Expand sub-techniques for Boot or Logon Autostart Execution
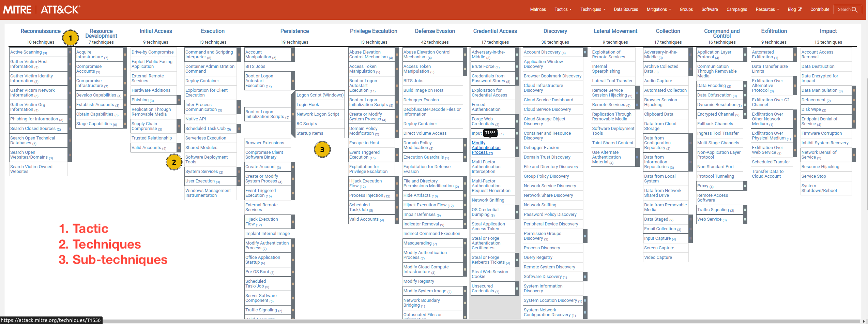The width and height of the screenshot is (868, 324). [292, 81]
